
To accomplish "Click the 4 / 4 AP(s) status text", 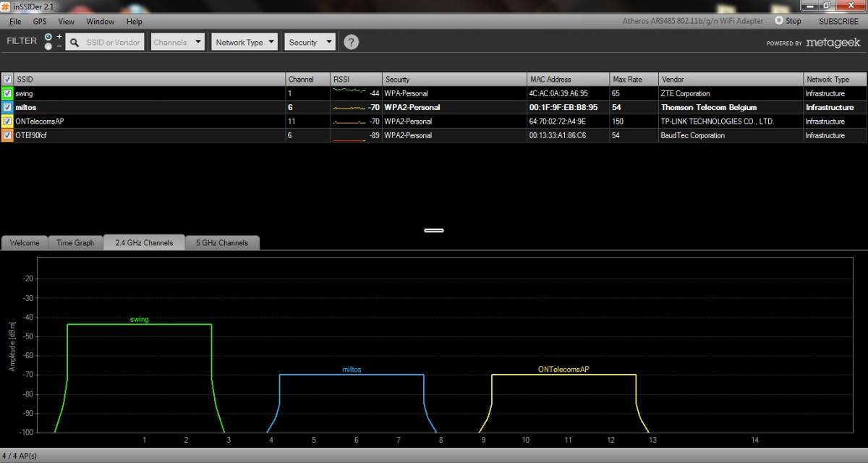I will pos(20,456).
